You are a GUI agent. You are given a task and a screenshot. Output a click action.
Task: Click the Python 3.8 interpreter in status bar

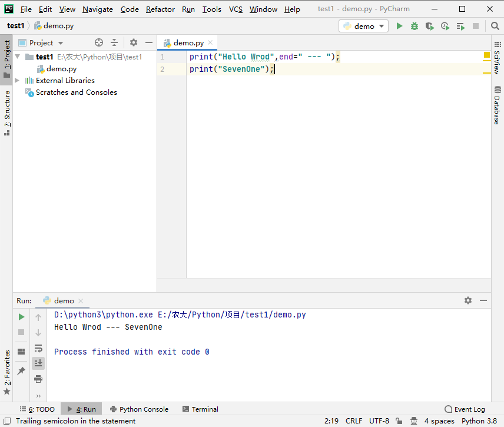tap(479, 421)
